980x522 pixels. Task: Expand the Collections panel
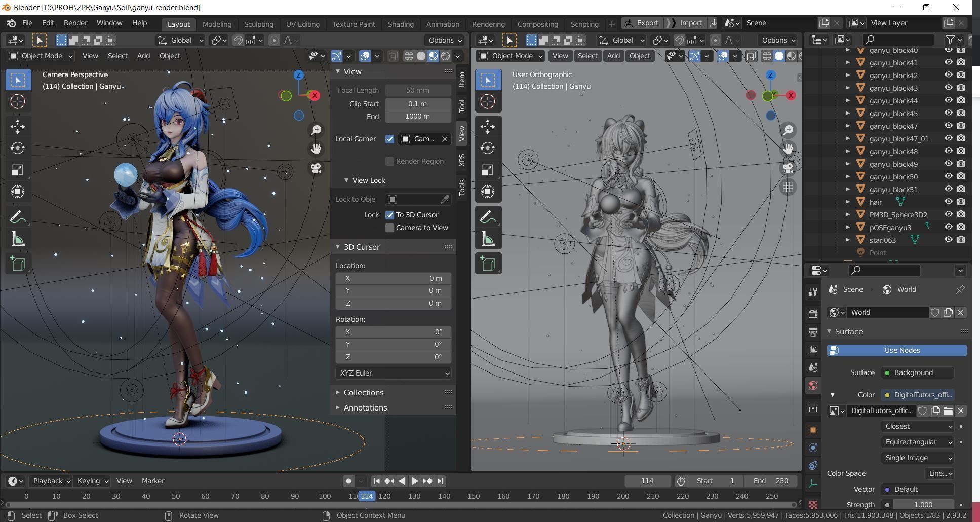[363, 392]
